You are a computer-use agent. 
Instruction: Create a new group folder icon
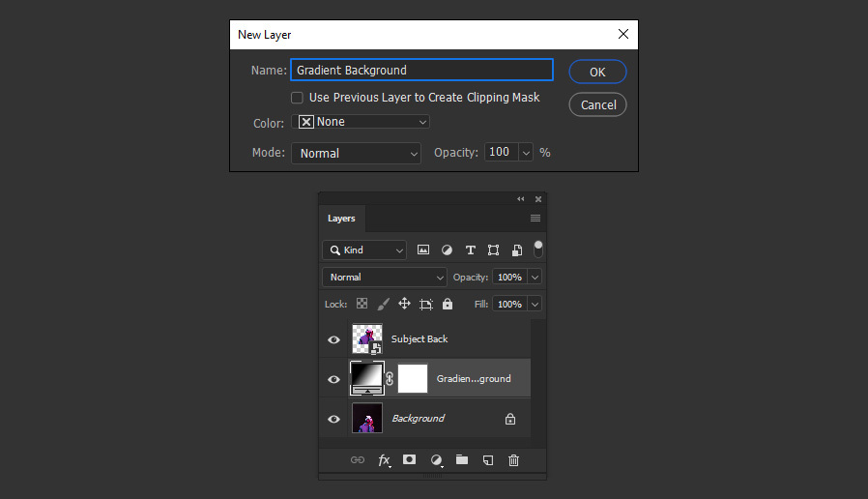[462, 459]
